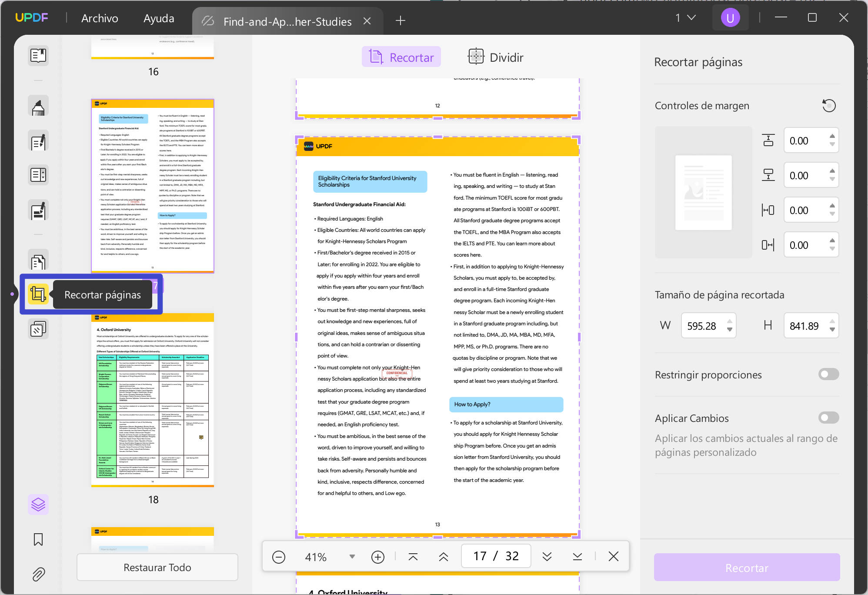This screenshot has height=595, width=868.
Task: Select the highlighter Comment tool
Action: pyautogui.click(x=38, y=107)
